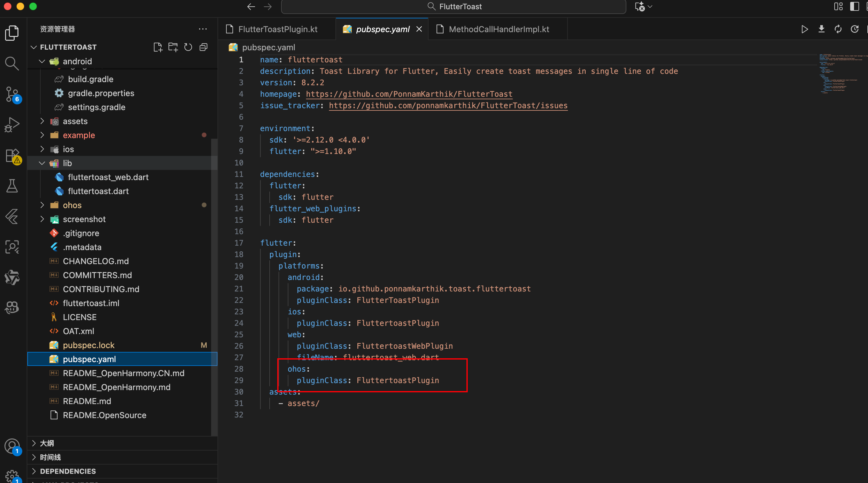Click the New File icon in explorer

pyautogui.click(x=158, y=47)
